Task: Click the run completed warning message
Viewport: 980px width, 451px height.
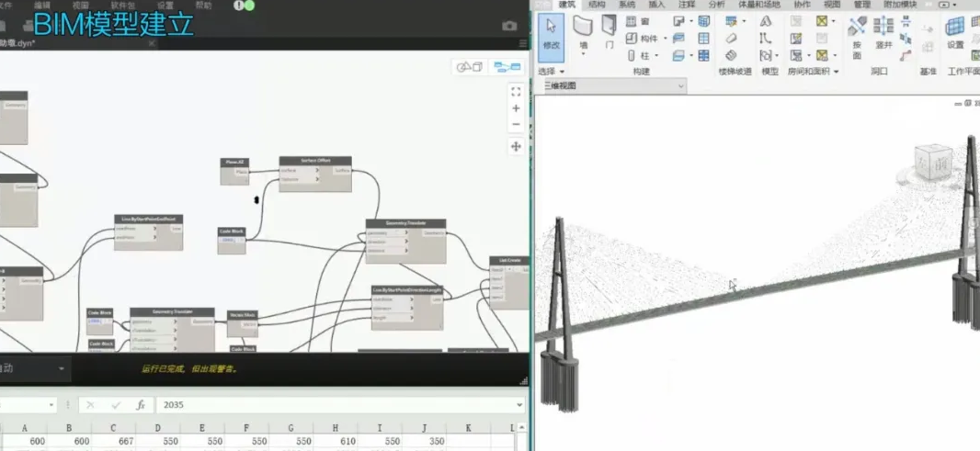Action: 188,369
